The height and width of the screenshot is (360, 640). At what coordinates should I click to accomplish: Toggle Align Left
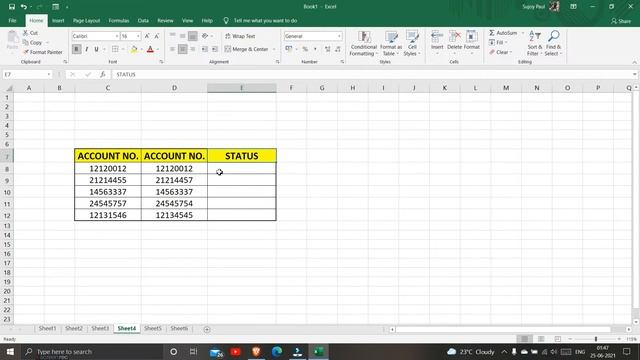pos(172,49)
